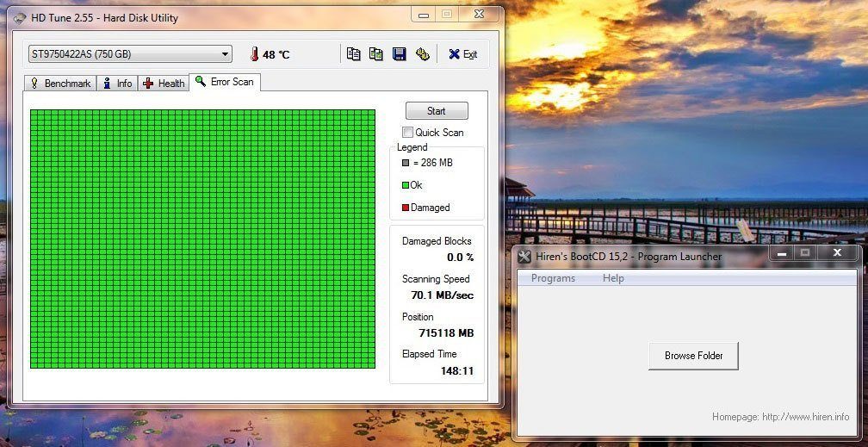Click the copy screenshot icon in HD Tune toolbar

pos(375,53)
